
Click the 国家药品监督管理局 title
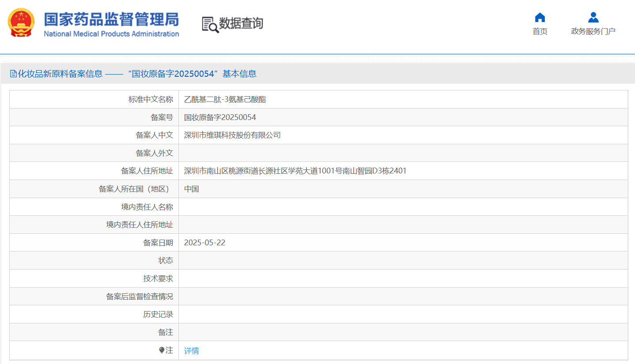111,19
